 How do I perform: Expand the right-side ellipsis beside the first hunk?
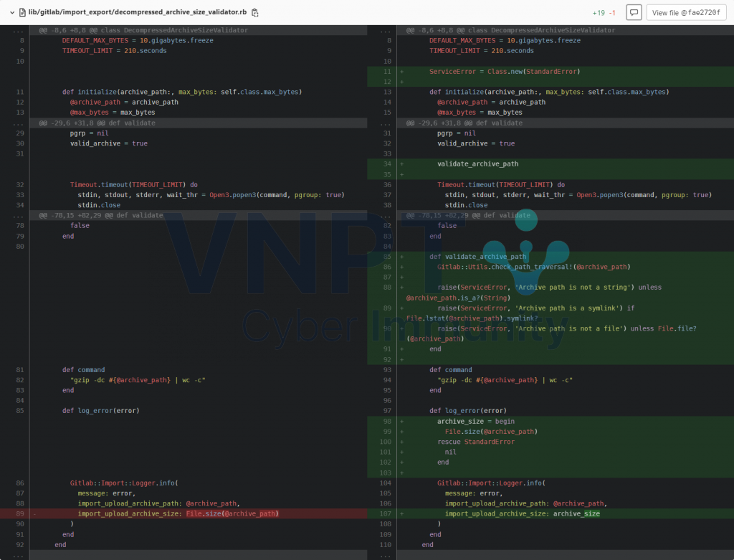385,30
